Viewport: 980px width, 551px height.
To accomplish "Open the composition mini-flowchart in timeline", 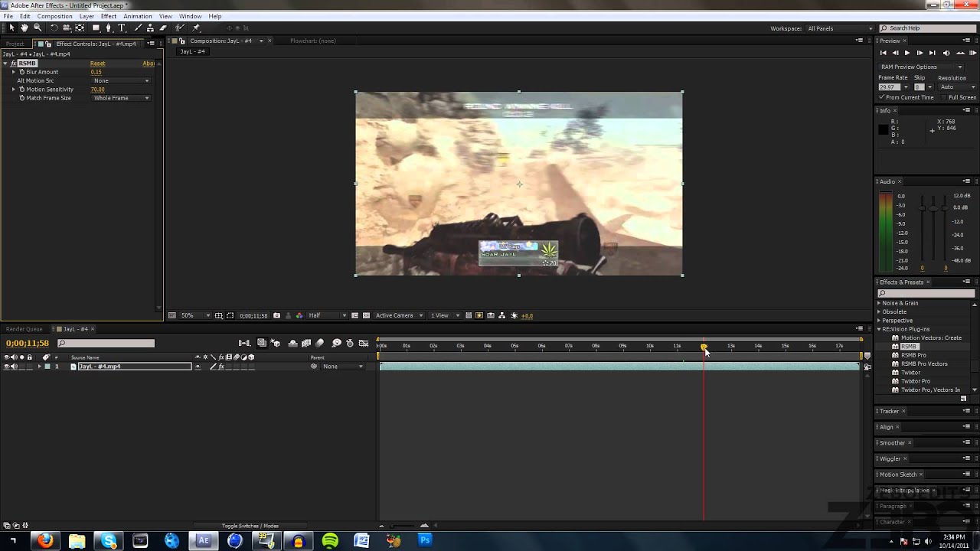I will pos(244,344).
